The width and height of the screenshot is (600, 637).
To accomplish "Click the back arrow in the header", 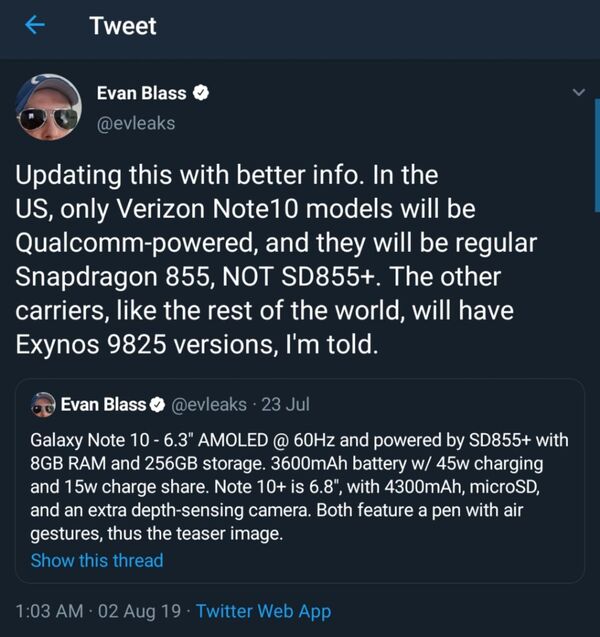I will (x=35, y=27).
